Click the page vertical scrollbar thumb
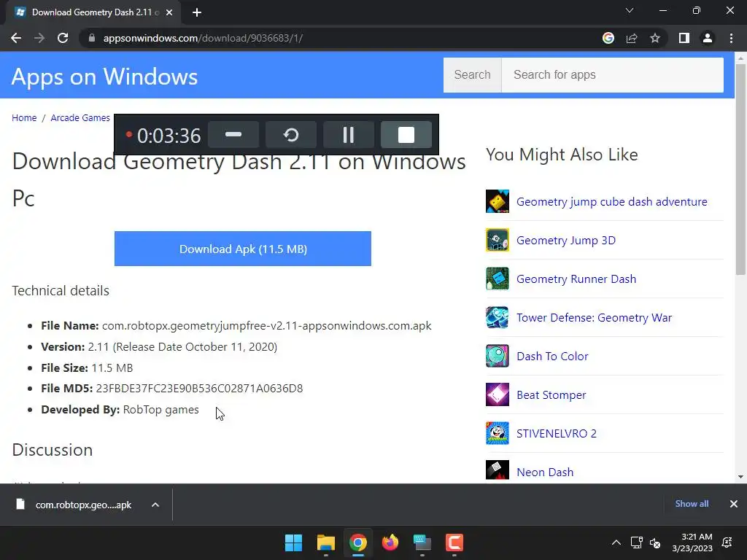 click(x=740, y=169)
